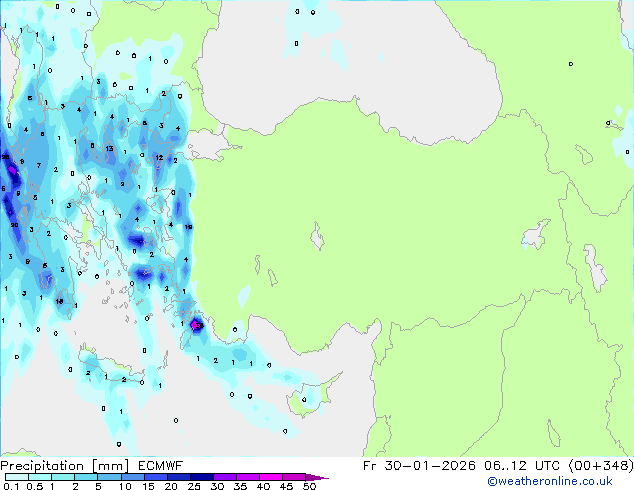Screen dimensions: 634x490
Task: Click the magenta precipitation peak near Rhodes
Action: tap(196, 325)
